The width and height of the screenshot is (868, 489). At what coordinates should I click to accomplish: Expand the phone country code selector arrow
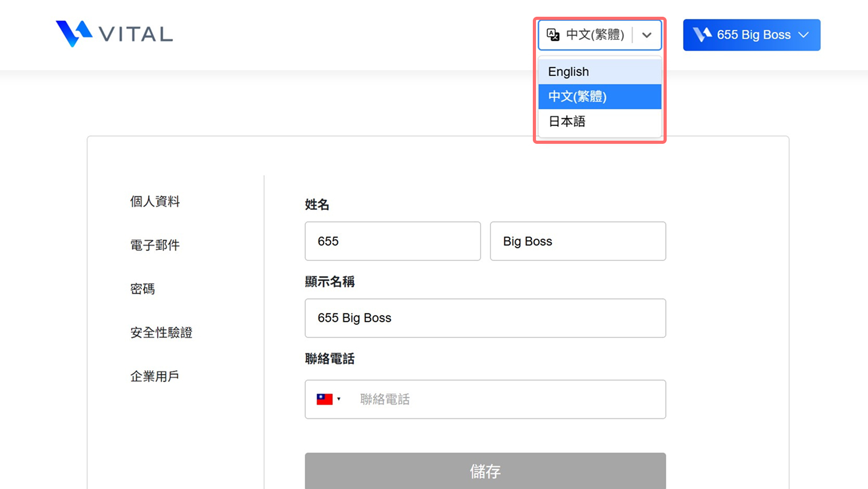tap(339, 400)
